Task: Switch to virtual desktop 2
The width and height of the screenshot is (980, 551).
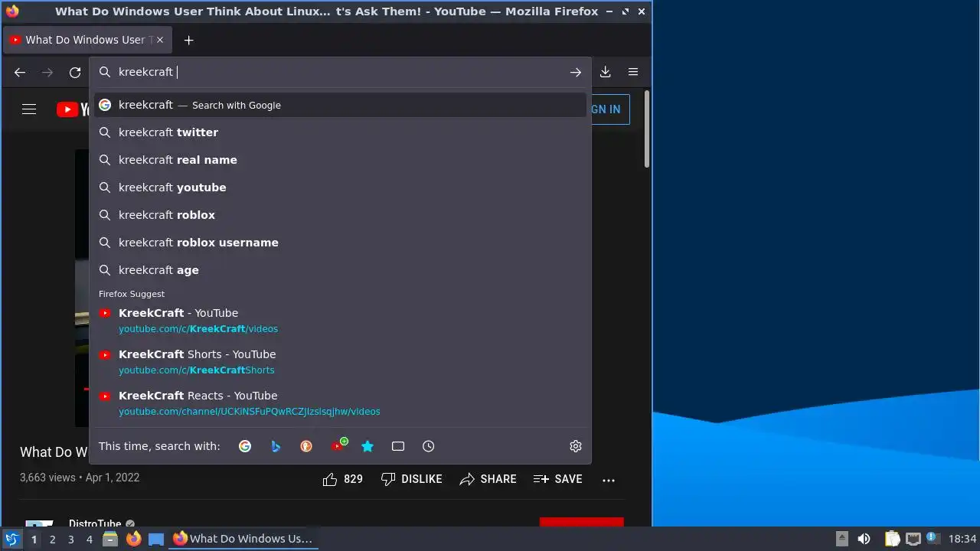Action: [x=52, y=540]
